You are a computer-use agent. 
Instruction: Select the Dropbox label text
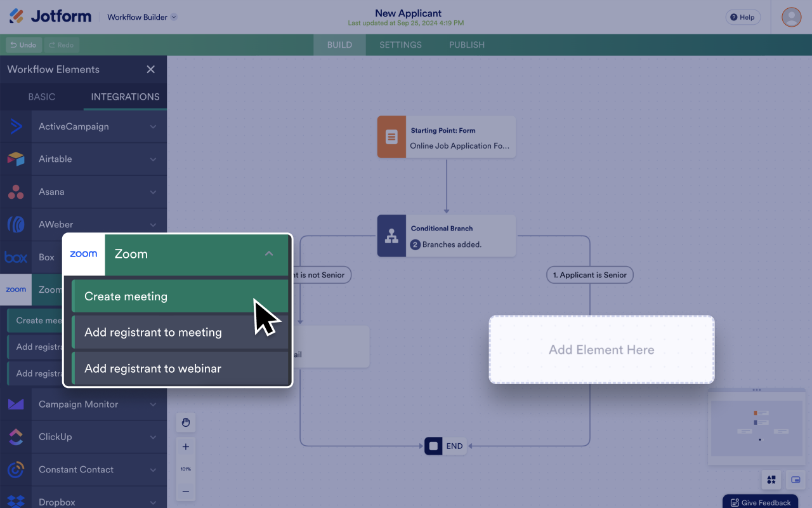pos(57,502)
